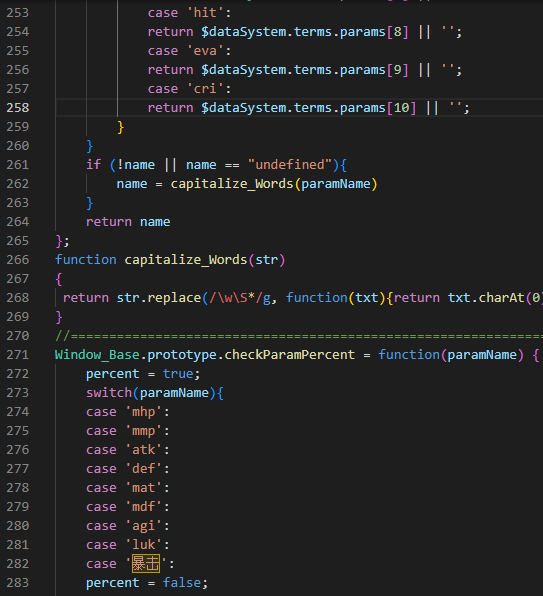Click "undefined" string on line 261
This screenshot has width=543, height=596.
[x=290, y=165]
